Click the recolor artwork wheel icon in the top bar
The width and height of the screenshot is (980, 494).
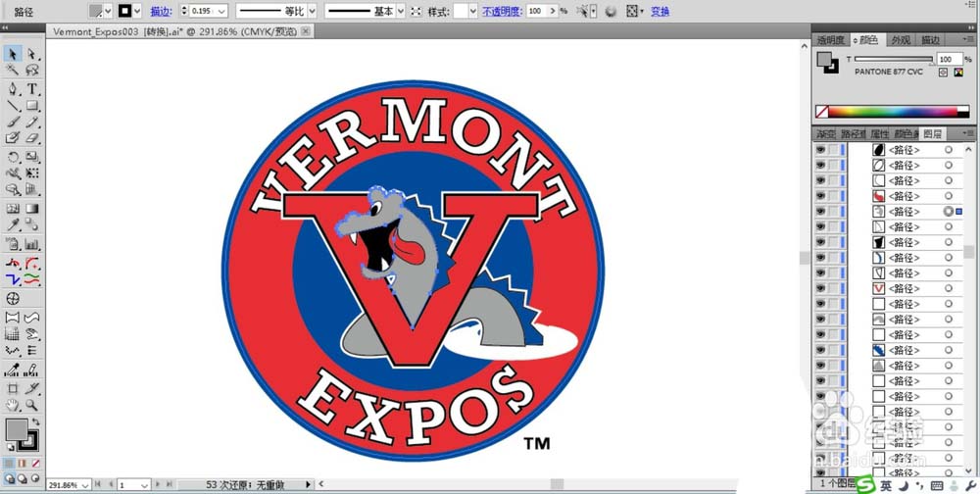610,11
